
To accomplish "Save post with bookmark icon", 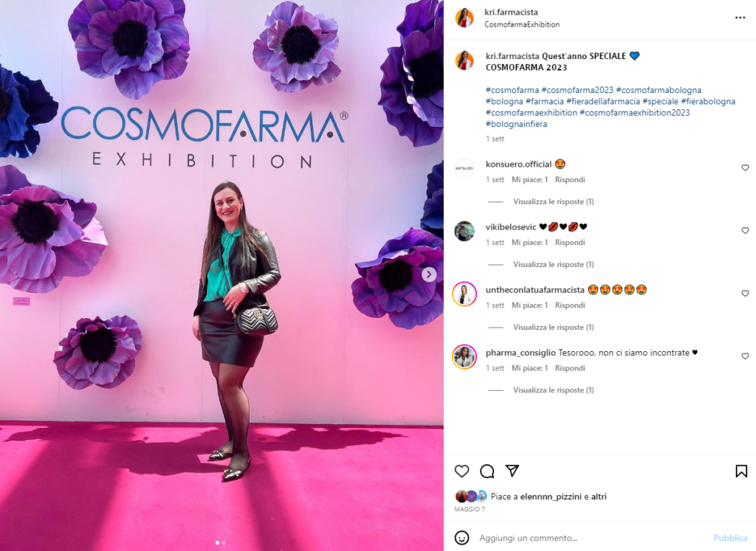I will tap(741, 471).
